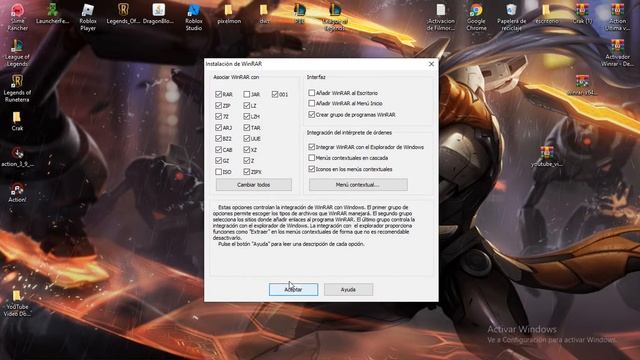The image size is (640, 360).
Task: Launch the Roblox Studio shortcut
Action: (193, 17)
